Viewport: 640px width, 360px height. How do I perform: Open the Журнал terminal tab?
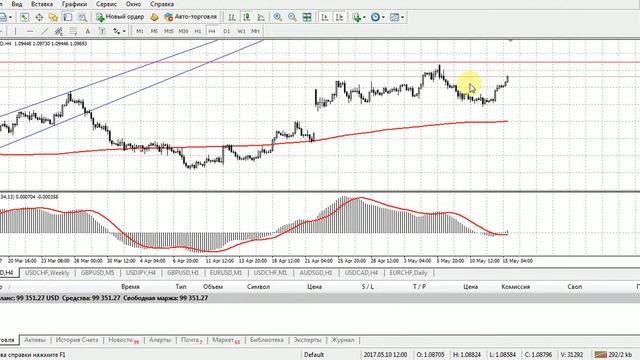[x=343, y=340]
